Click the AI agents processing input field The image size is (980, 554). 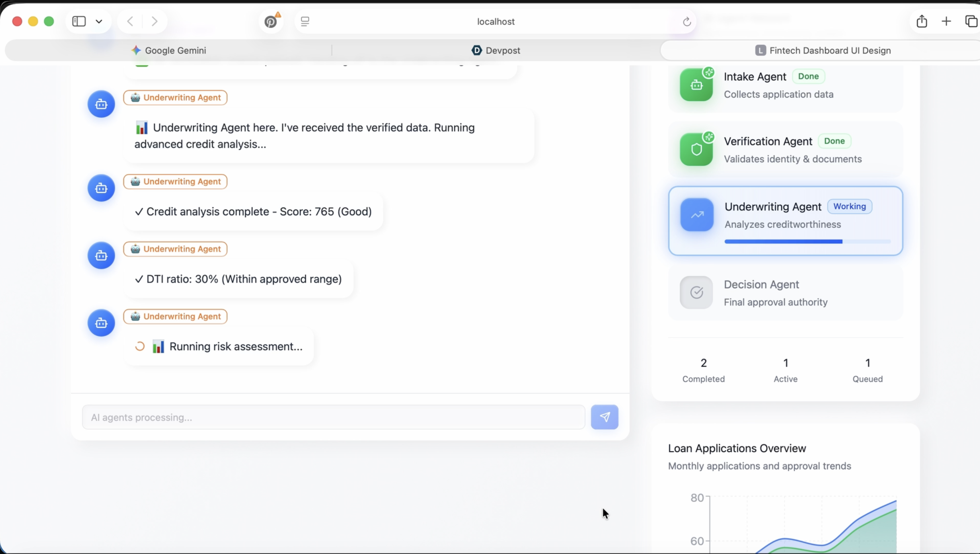click(333, 417)
